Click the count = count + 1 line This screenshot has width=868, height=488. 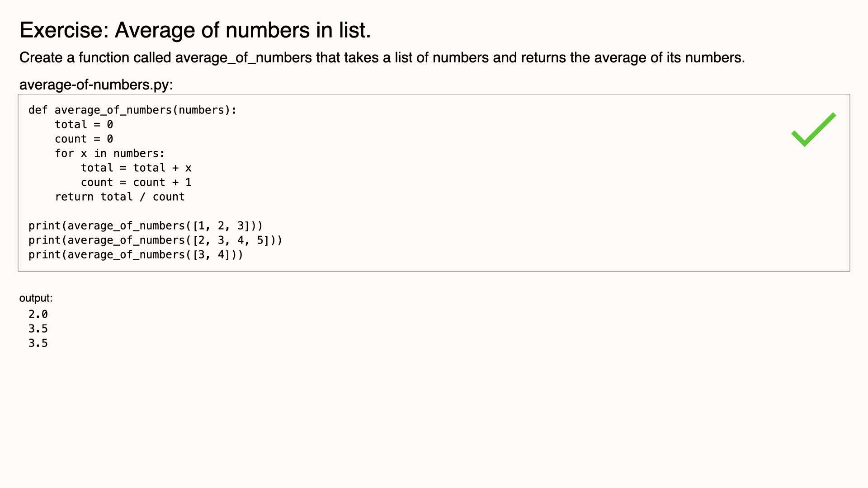[136, 183]
